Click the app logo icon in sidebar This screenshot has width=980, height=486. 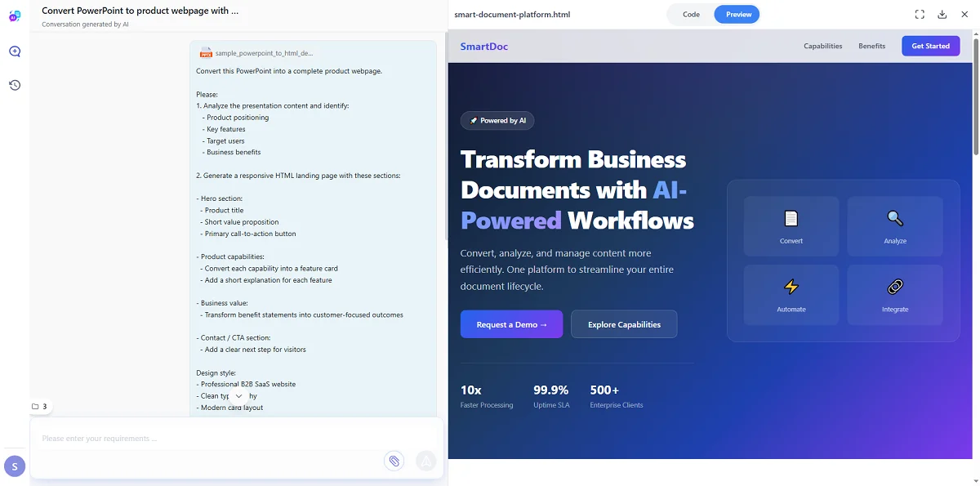(15, 16)
